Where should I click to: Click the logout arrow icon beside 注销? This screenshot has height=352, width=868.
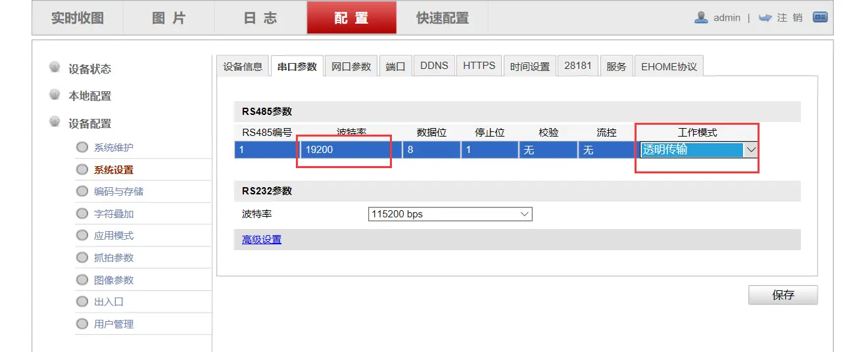(765, 18)
